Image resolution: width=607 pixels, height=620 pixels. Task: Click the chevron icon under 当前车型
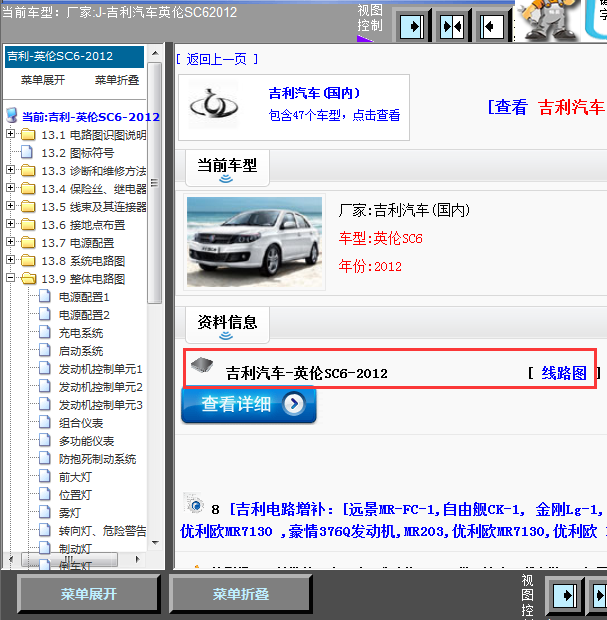click(226, 179)
